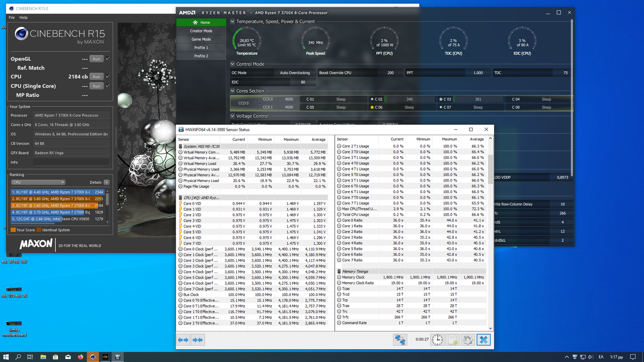Run the Cinebench CPU (Single Core) test
Screen dimensions: 644x362
pyautogui.click(x=96, y=86)
